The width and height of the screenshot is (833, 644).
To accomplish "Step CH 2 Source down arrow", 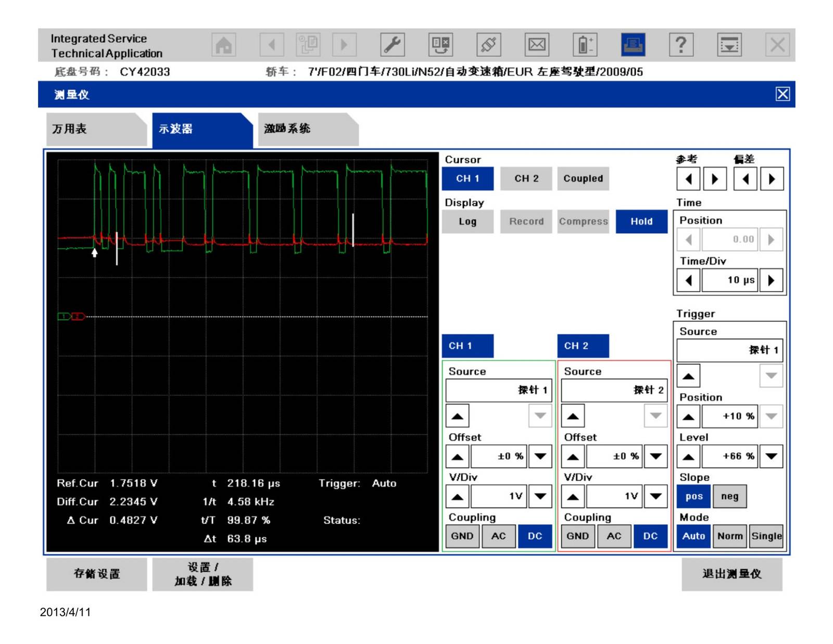I will pos(656,416).
